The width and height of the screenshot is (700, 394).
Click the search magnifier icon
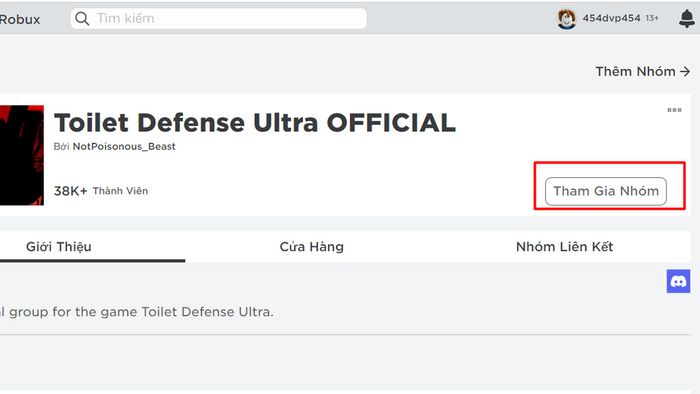point(82,19)
